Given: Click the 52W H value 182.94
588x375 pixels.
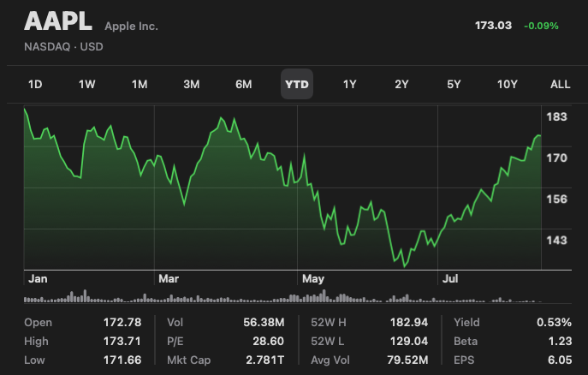Looking at the screenshot, I should point(409,323).
